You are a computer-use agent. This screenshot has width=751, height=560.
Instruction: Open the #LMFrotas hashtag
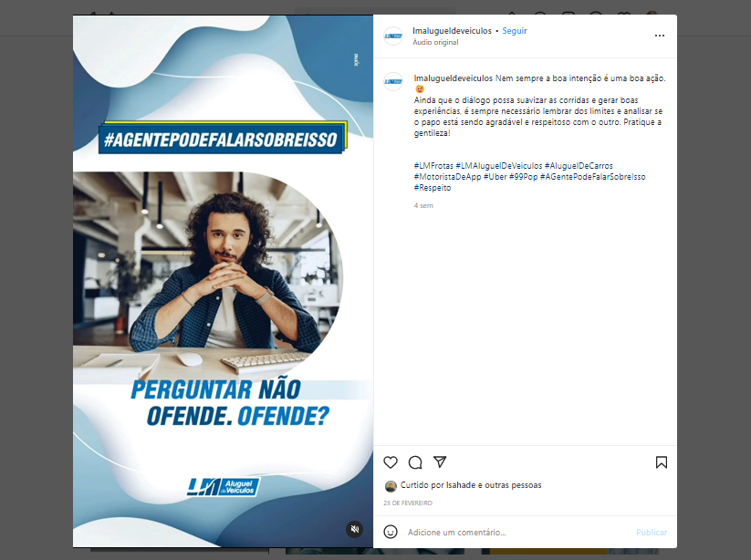click(433, 166)
